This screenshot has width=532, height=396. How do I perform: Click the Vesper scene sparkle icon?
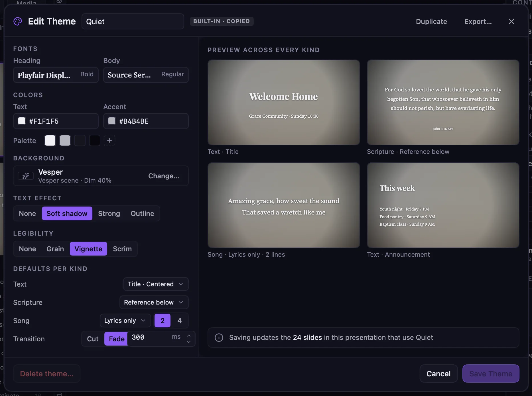(26, 176)
